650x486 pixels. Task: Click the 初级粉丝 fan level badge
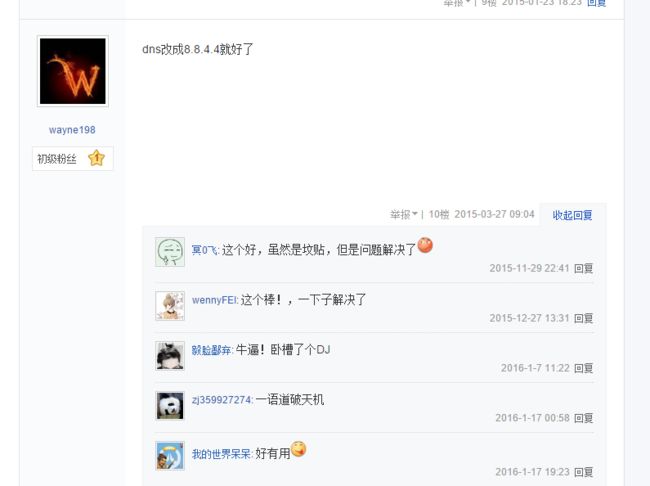[73, 158]
